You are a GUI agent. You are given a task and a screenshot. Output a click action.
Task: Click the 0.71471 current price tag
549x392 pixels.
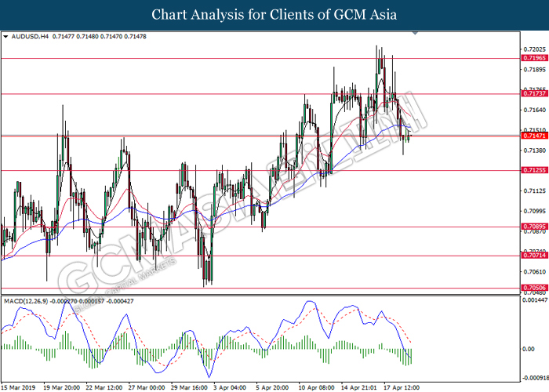[533, 136]
